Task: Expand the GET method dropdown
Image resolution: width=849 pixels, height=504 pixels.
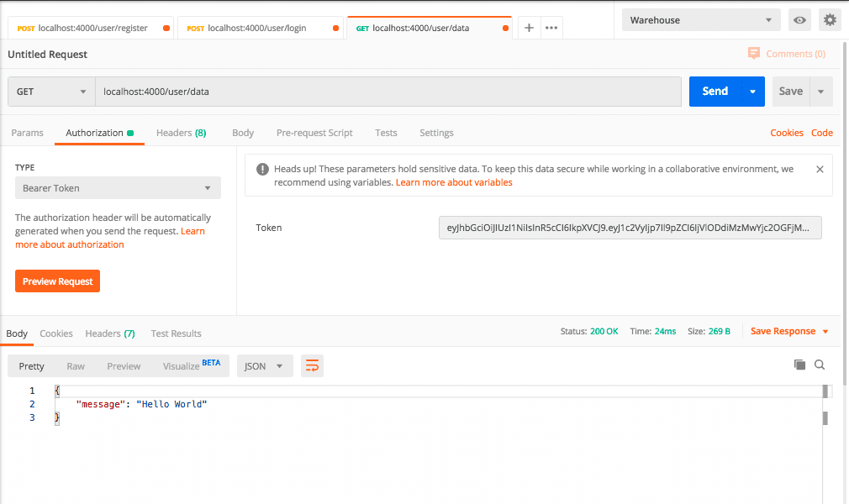Action: [x=51, y=92]
